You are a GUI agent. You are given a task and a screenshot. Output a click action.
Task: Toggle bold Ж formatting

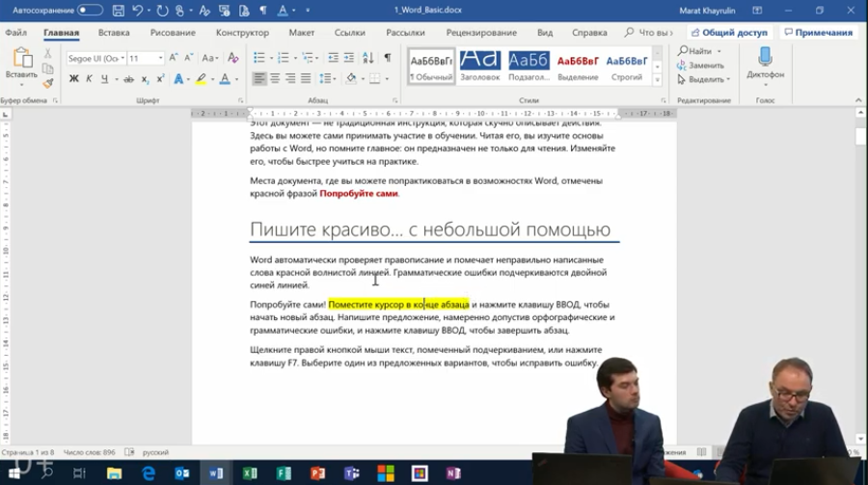pos(73,79)
